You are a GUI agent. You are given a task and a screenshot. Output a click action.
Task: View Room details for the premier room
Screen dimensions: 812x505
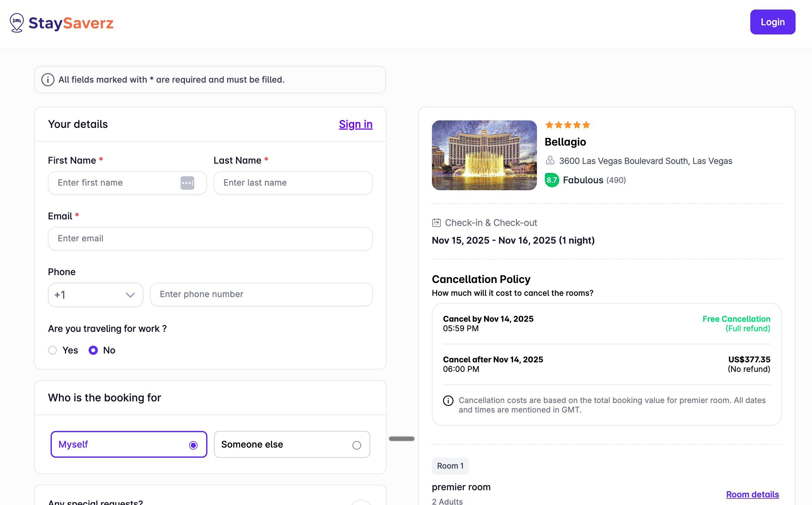(x=753, y=494)
